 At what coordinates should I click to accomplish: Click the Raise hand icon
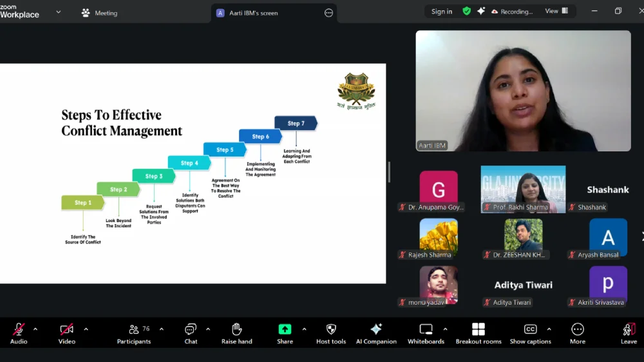click(237, 330)
